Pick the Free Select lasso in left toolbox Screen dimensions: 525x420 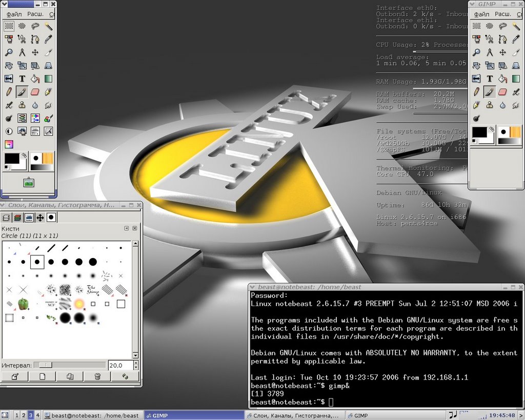(35, 26)
